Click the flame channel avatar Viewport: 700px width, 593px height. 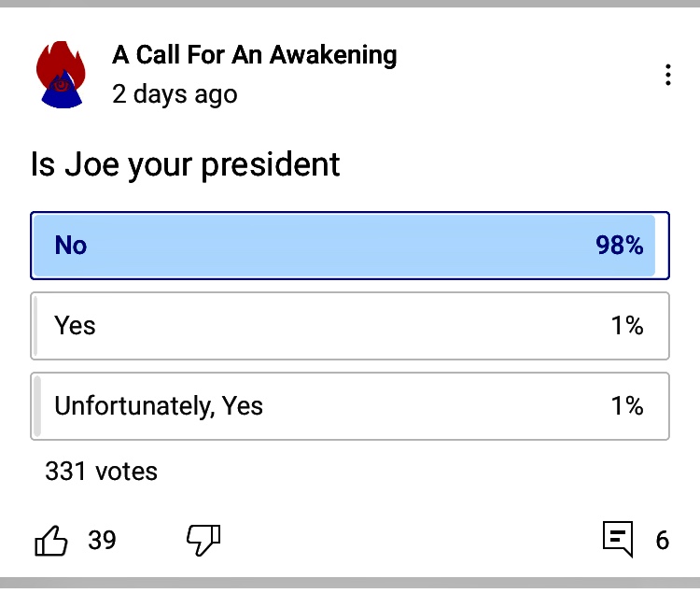[x=61, y=75]
